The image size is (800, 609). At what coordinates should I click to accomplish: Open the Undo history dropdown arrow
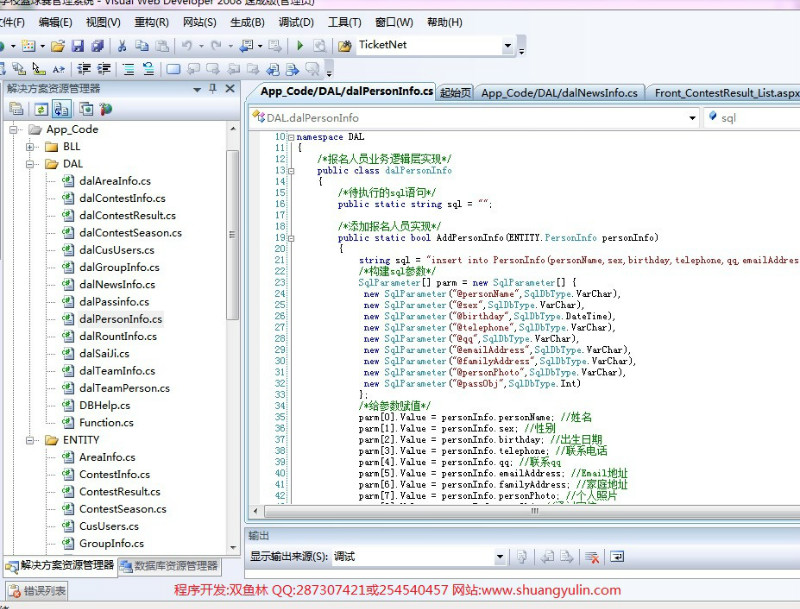tap(201, 46)
